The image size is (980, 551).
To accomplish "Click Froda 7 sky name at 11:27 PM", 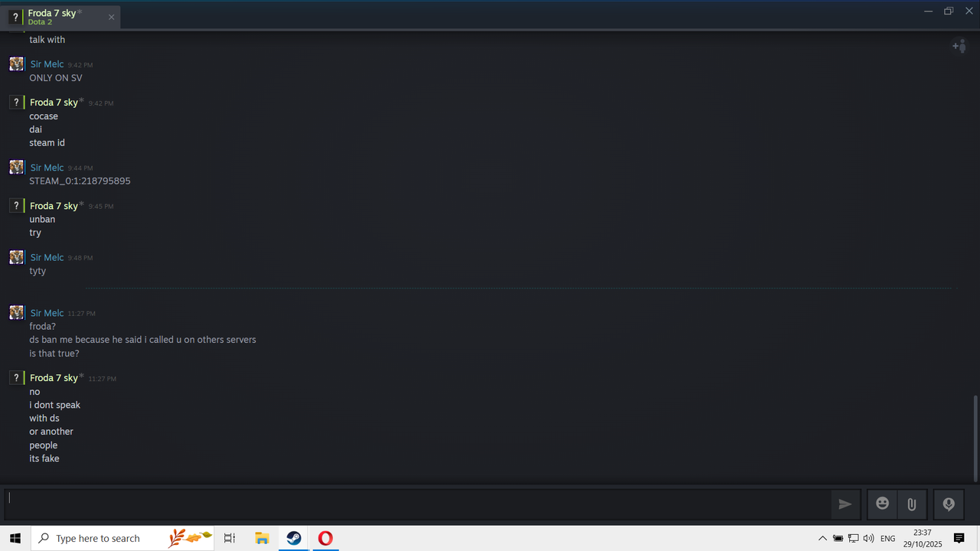I will click(x=54, y=378).
